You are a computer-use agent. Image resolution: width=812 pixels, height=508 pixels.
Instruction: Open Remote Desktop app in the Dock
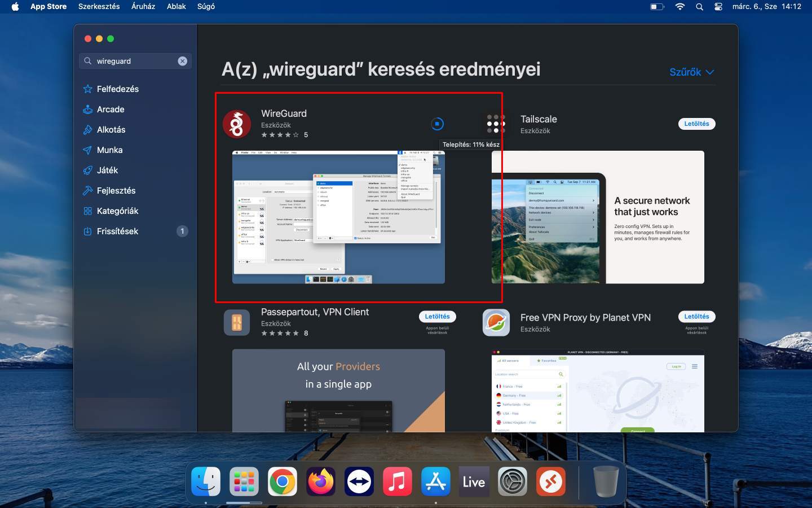tap(551, 481)
